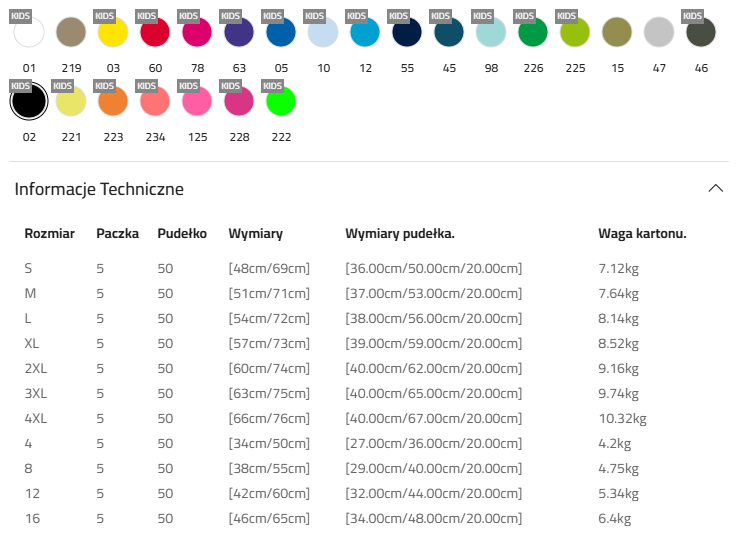Screen dimensions: 745x548
Task: Collapse the Informacje Techniczne section chevron
Action: coord(714,189)
